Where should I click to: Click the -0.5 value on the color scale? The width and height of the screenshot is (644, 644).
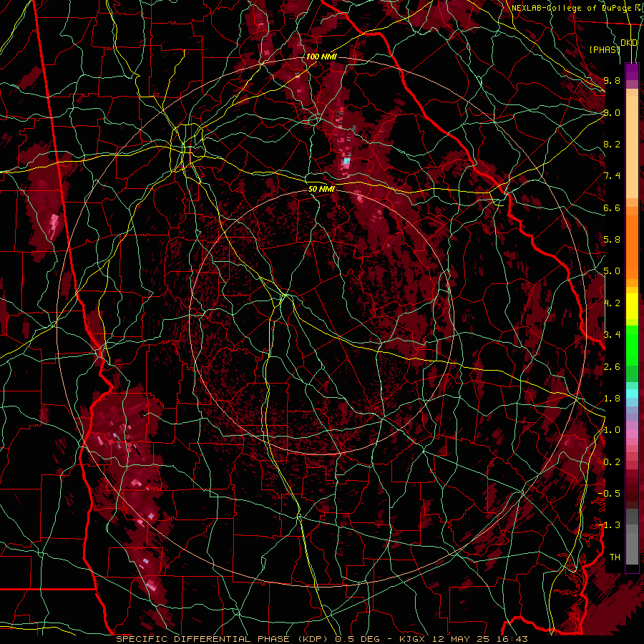point(609,494)
